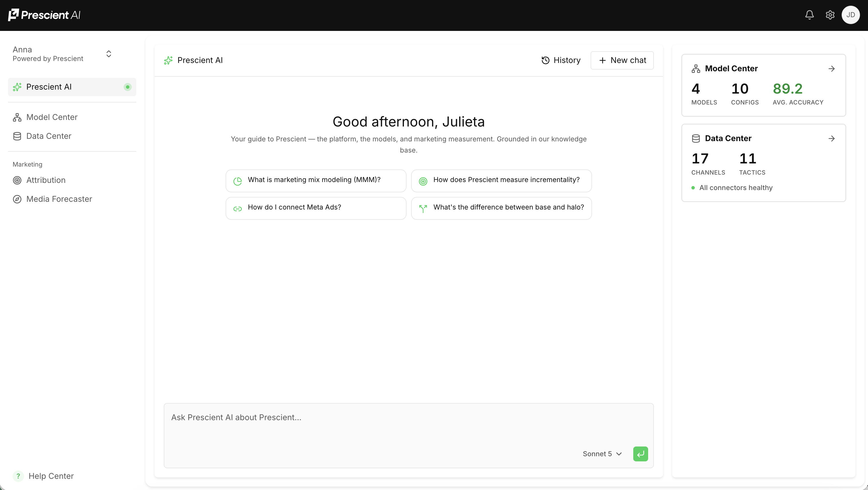868x490 pixels.
Task: Click the green send message button
Action: [641, 454]
